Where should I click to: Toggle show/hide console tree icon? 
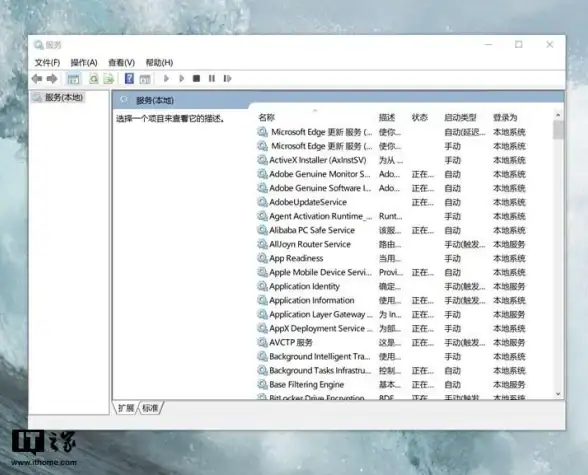click(73, 79)
